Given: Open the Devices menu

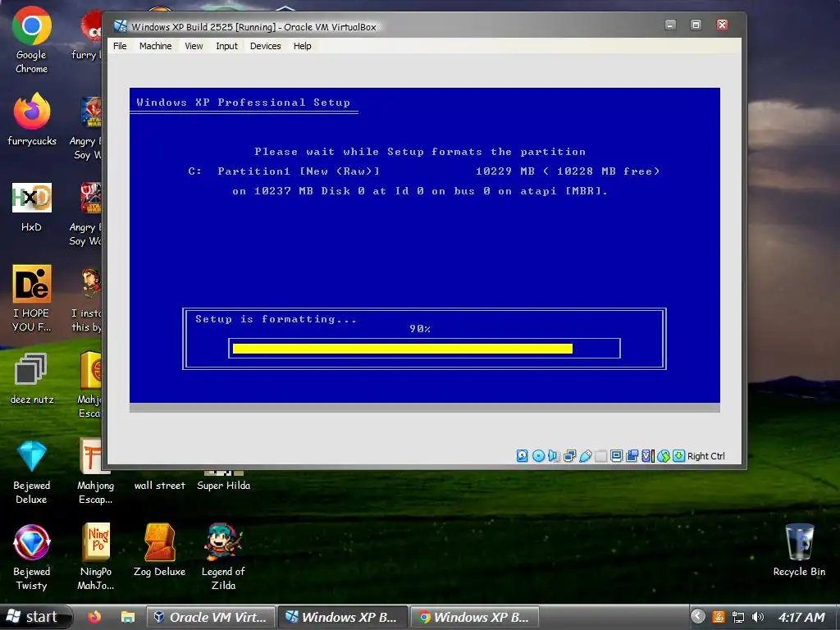Looking at the screenshot, I should [x=265, y=46].
